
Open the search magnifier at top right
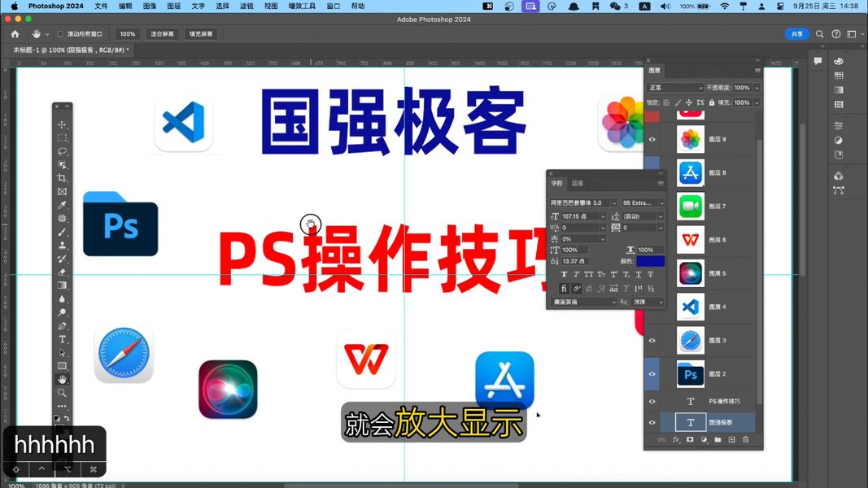pos(819,33)
